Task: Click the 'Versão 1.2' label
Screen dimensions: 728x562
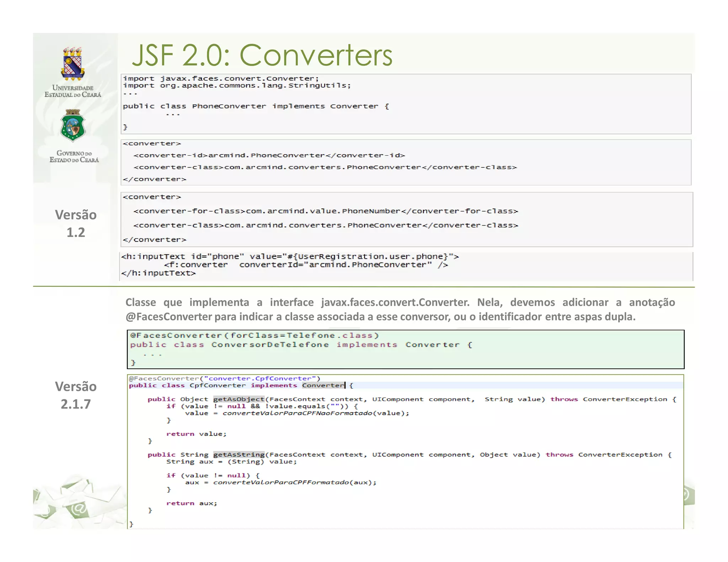Action: tap(76, 223)
